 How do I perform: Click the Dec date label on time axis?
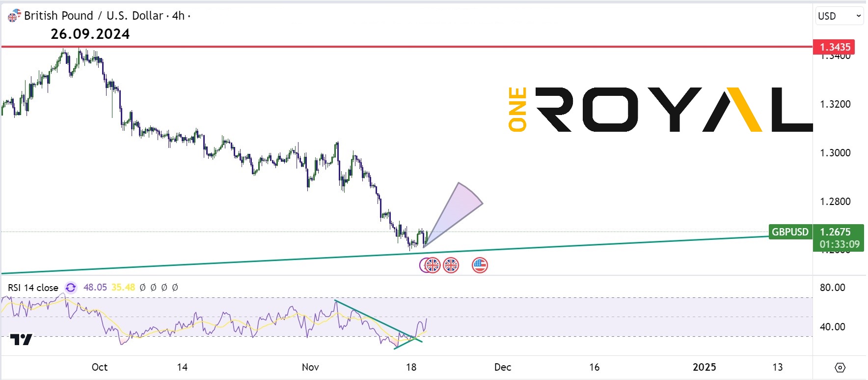pyautogui.click(x=503, y=367)
